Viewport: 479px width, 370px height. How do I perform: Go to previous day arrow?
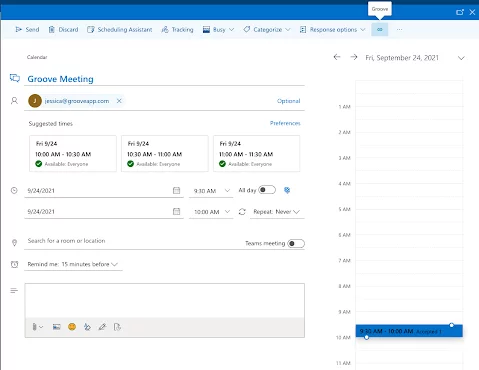coord(337,57)
